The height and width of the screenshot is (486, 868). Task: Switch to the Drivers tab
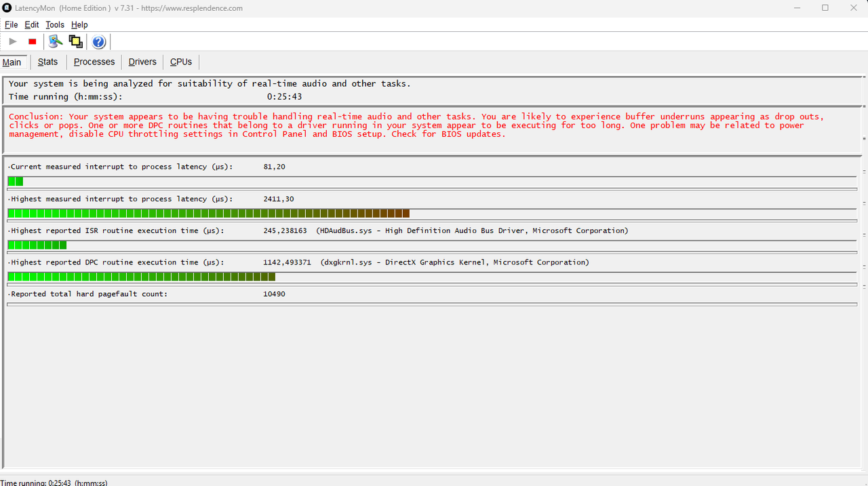point(142,62)
